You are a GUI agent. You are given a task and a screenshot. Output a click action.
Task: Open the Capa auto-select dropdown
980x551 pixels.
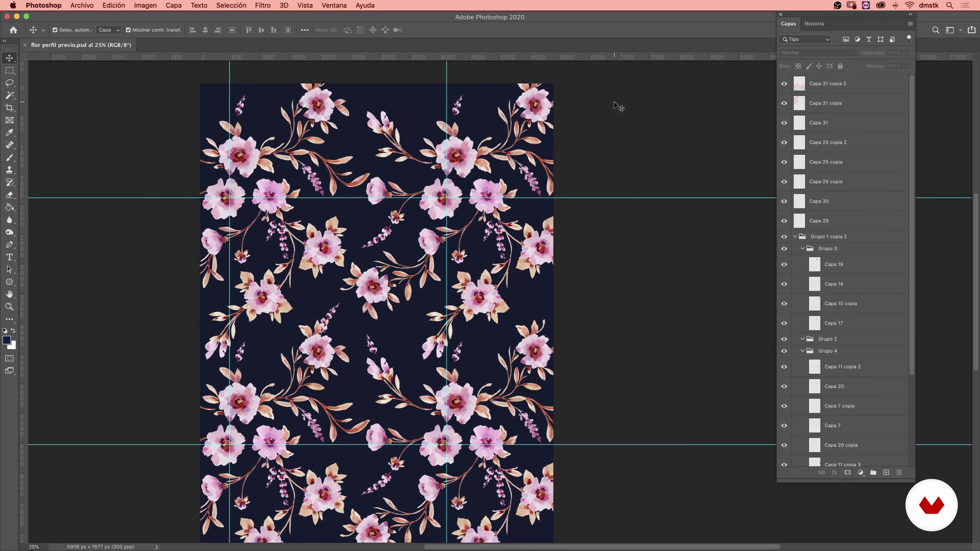click(x=108, y=30)
